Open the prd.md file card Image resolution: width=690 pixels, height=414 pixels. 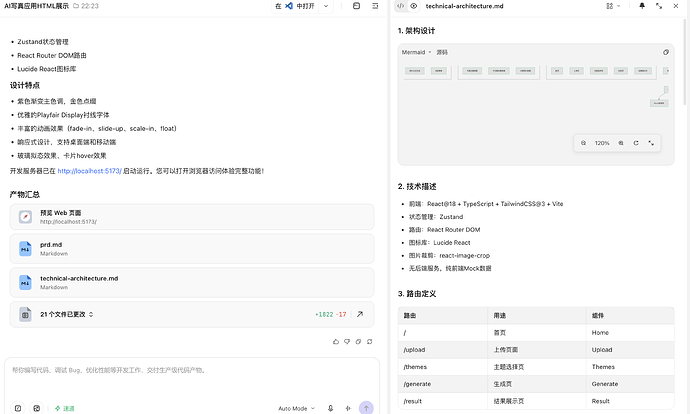[x=192, y=249]
